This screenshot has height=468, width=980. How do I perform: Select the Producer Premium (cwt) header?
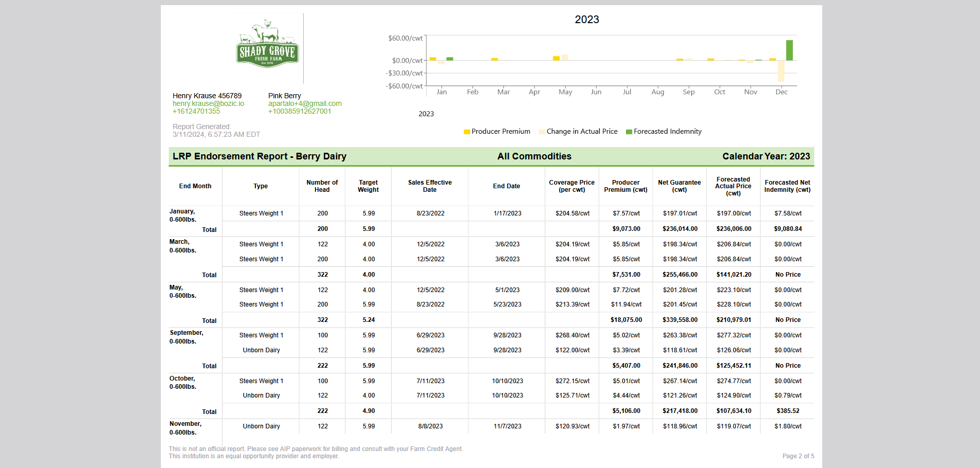[x=626, y=186]
